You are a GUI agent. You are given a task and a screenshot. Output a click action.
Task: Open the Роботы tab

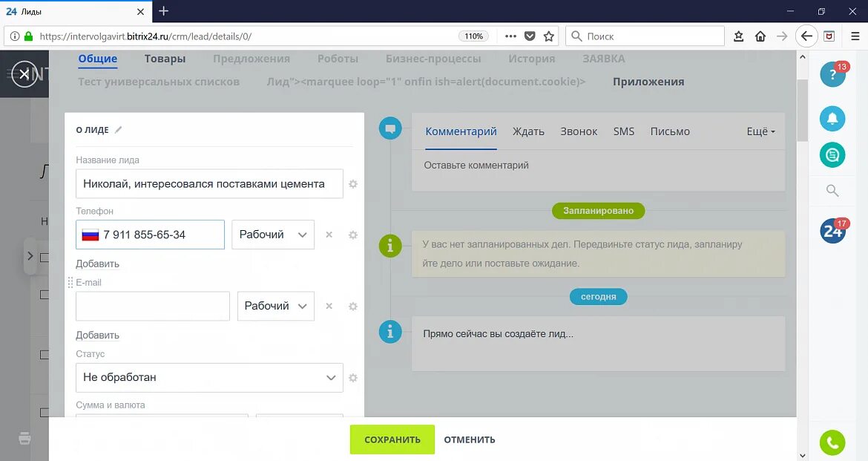(x=338, y=59)
